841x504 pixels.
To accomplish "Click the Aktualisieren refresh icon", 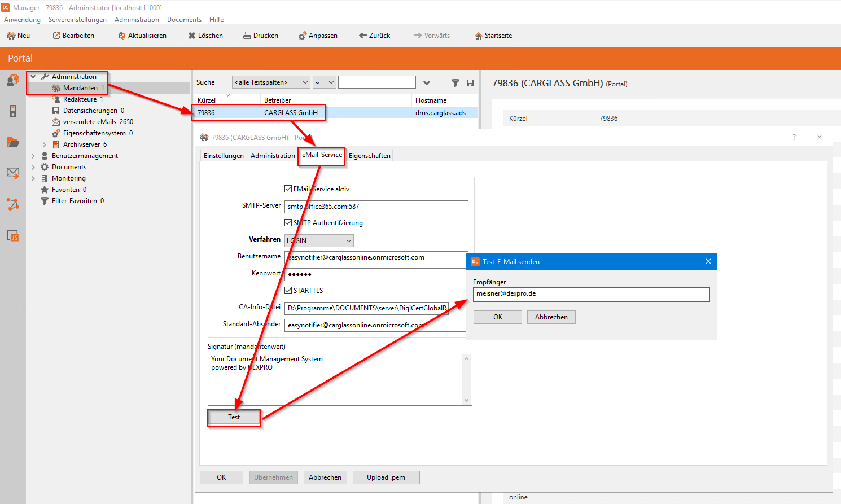I will tap(121, 36).
